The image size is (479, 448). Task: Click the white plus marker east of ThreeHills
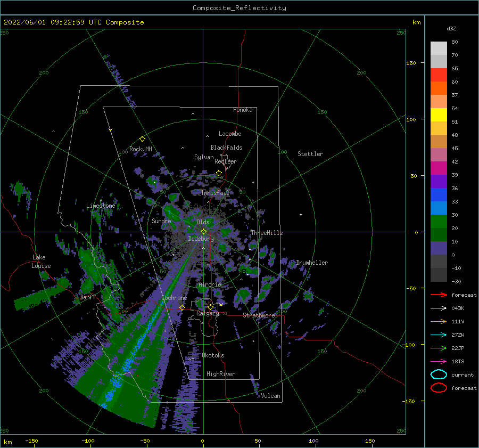pos(301,214)
